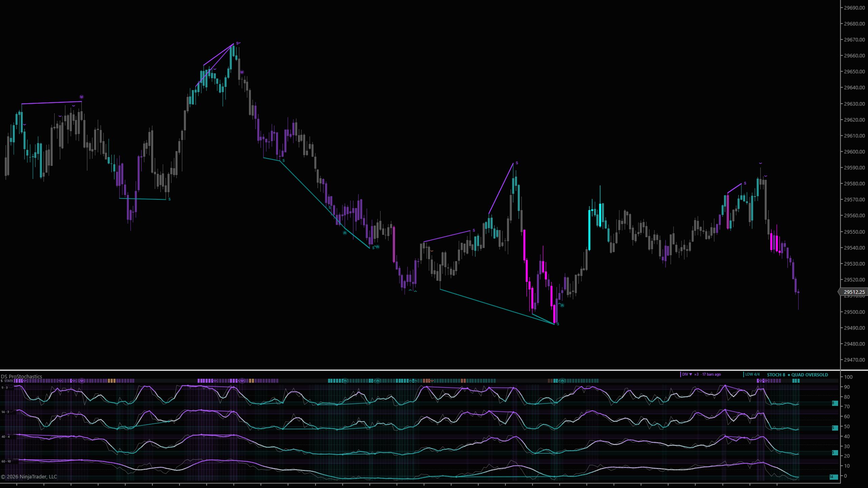
Task: Click the 50 level on the indicator axis
Action: [x=847, y=427]
